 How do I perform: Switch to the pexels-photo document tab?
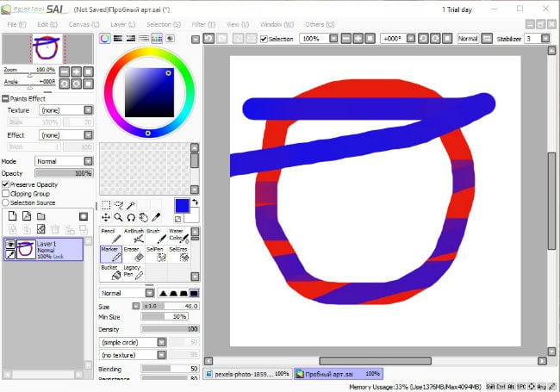(x=246, y=374)
